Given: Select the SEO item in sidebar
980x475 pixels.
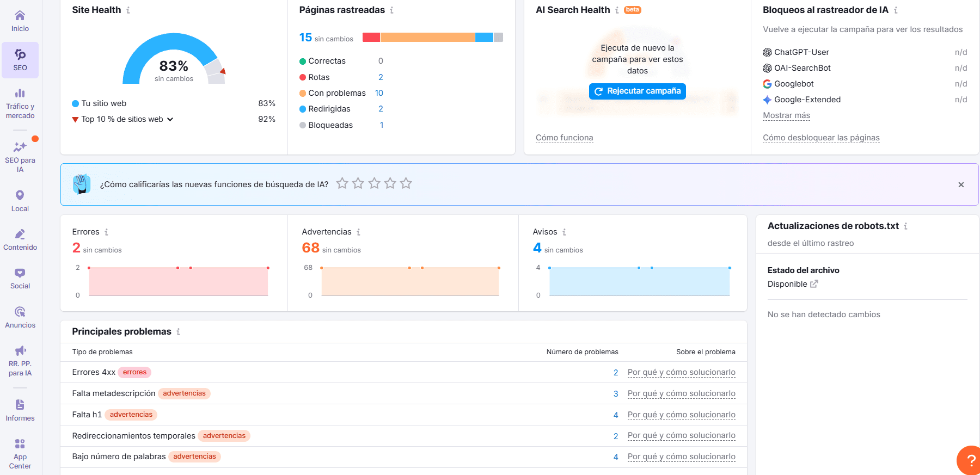Looking at the screenshot, I should pos(20,60).
